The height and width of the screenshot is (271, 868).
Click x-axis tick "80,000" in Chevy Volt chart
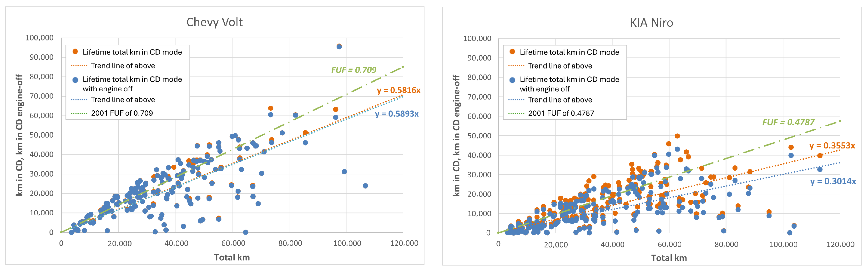[290, 243]
